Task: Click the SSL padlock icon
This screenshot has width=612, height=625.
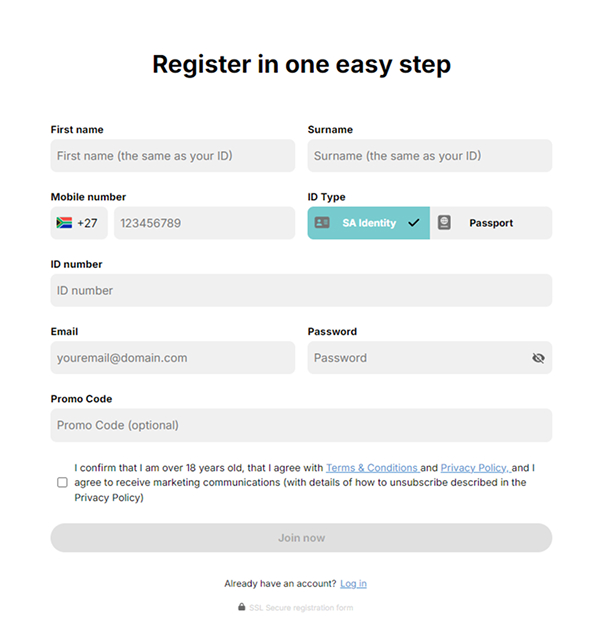Action: point(242,607)
